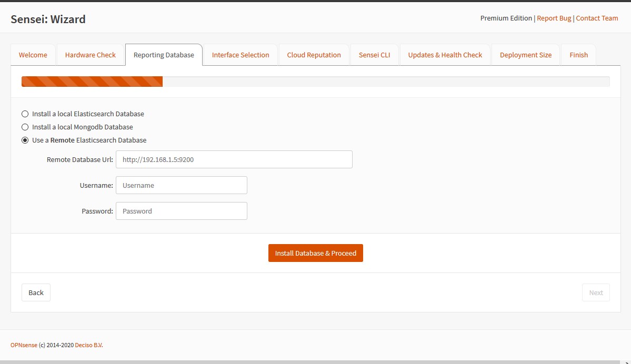631x364 pixels.
Task: Open the Updates & Health Check tab
Action: (x=445, y=54)
